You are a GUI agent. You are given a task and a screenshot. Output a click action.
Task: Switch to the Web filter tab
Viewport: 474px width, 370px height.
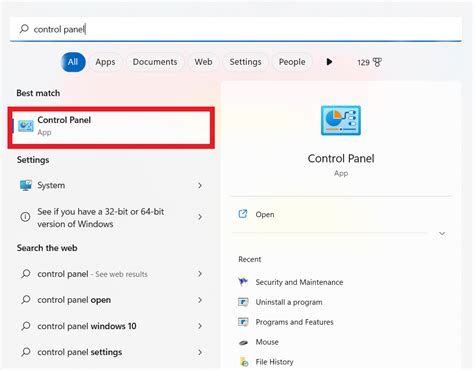pyautogui.click(x=203, y=62)
